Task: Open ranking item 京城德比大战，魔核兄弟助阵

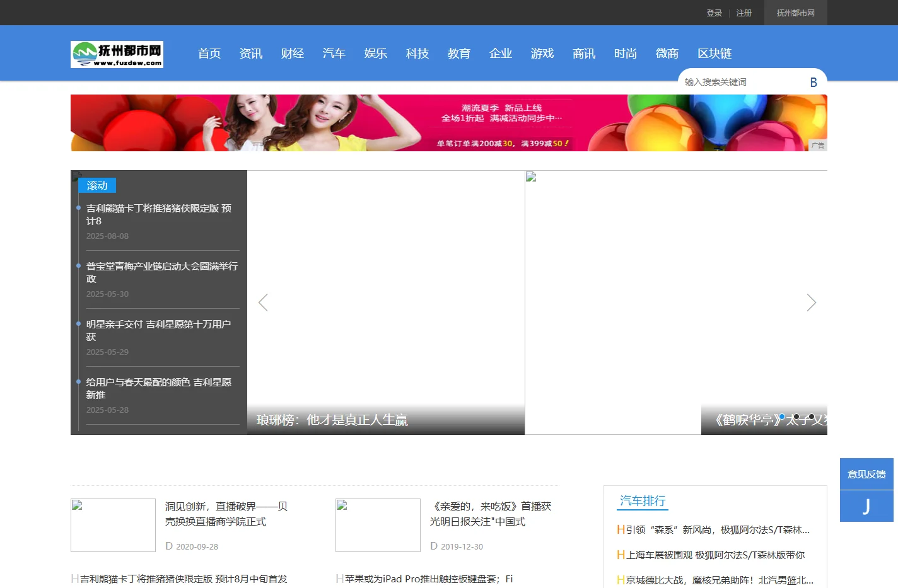Action: 720,580
